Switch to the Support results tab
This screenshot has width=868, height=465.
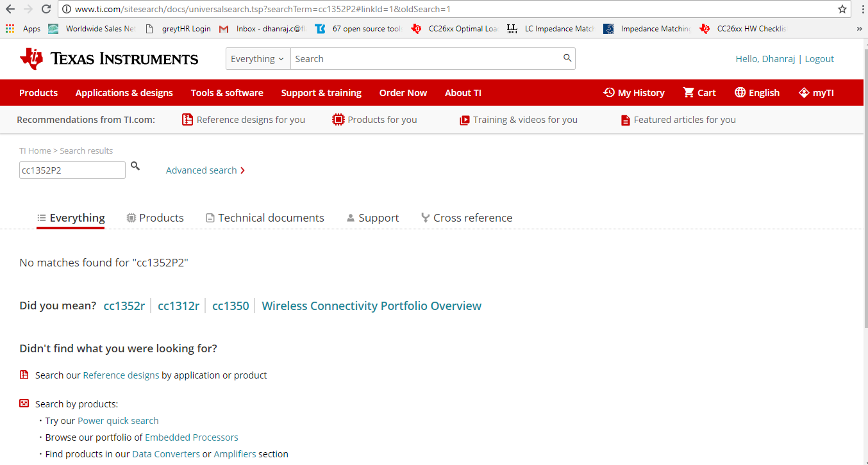click(x=372, y=218)
